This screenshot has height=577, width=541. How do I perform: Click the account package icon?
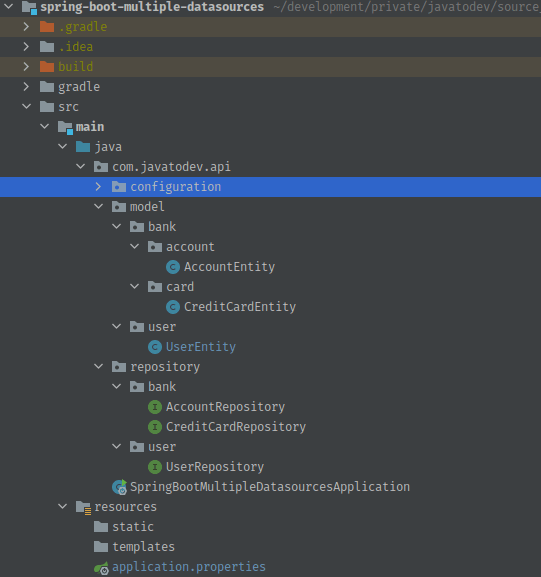(x=155, y=247)
